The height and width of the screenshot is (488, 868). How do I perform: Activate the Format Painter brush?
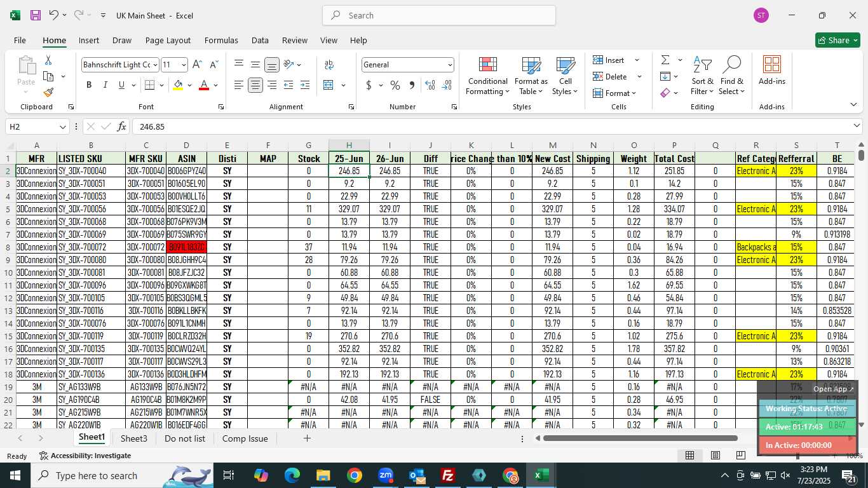48,92
